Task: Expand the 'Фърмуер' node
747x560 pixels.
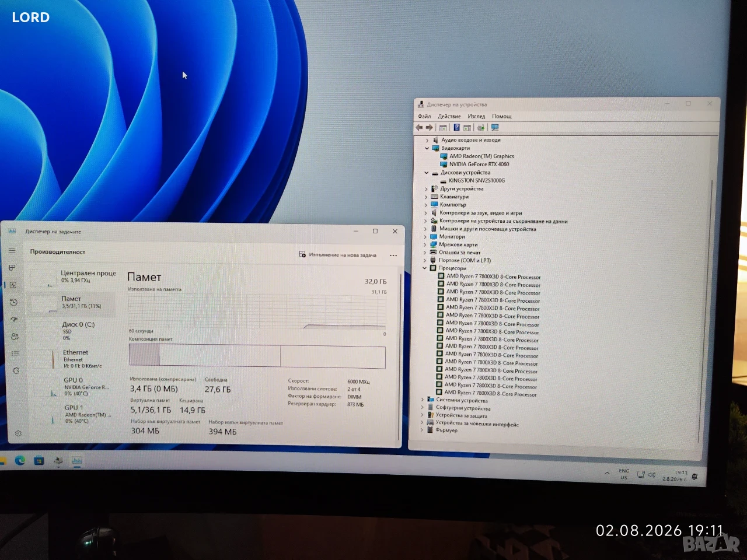Action: [x=422, y=430]
